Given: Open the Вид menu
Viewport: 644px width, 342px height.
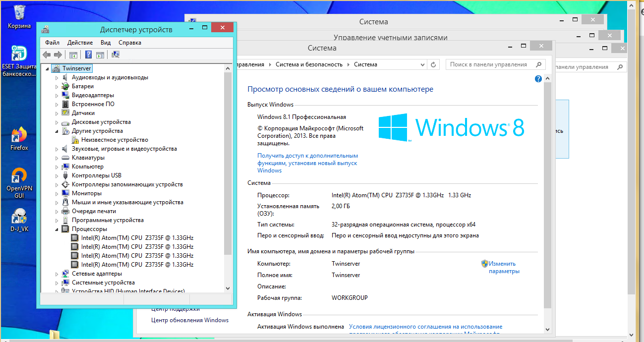Looking at the screenshot, I should [106, 43].
